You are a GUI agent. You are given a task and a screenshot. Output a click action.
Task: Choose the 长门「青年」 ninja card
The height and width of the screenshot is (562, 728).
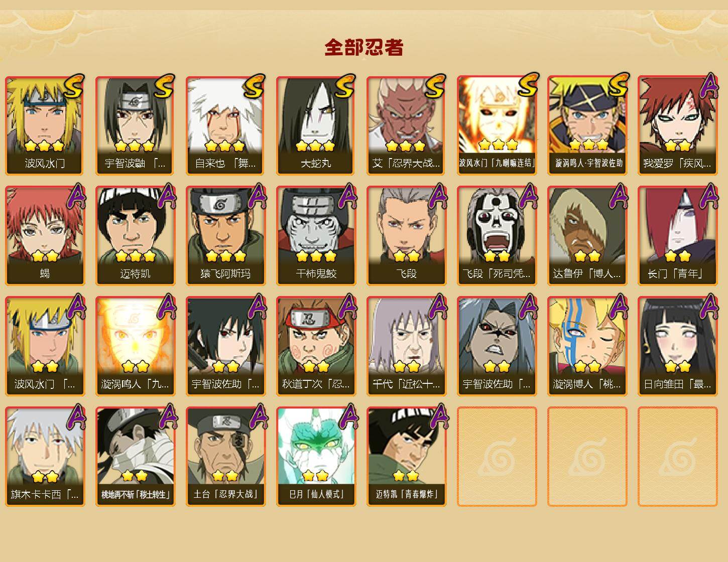[677, 236]
